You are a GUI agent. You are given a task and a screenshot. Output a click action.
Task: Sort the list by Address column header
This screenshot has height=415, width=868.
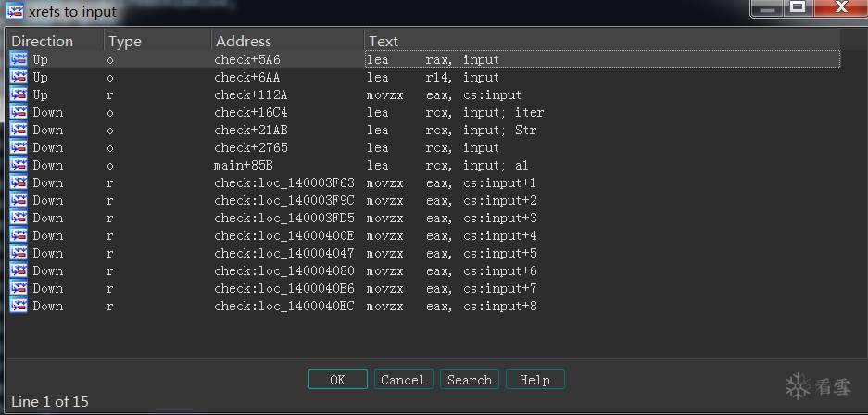244,42
